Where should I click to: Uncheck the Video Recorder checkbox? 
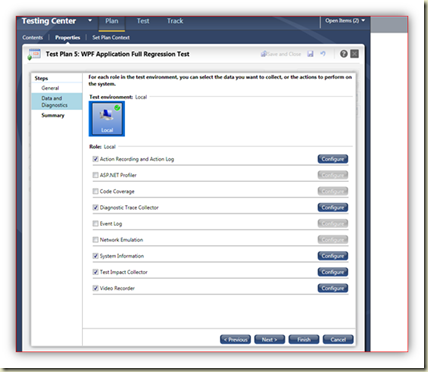(x=96, y=288)
